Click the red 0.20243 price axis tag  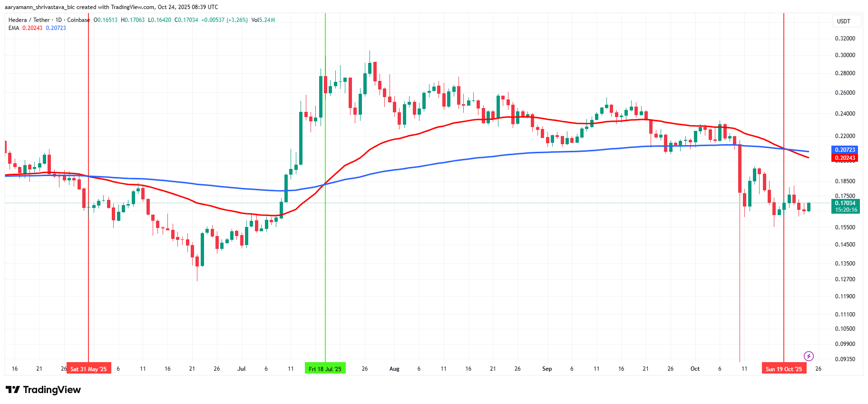[x=845, y=158]
